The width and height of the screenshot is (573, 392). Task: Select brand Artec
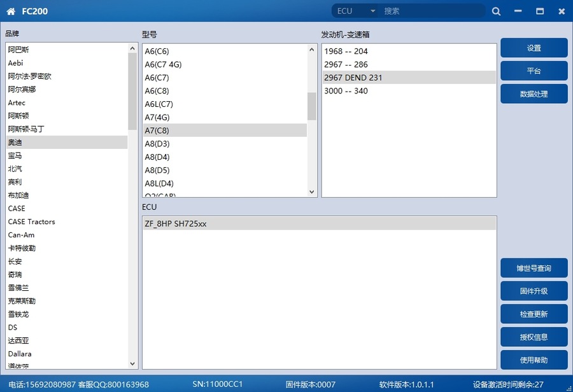pos(67,102)
